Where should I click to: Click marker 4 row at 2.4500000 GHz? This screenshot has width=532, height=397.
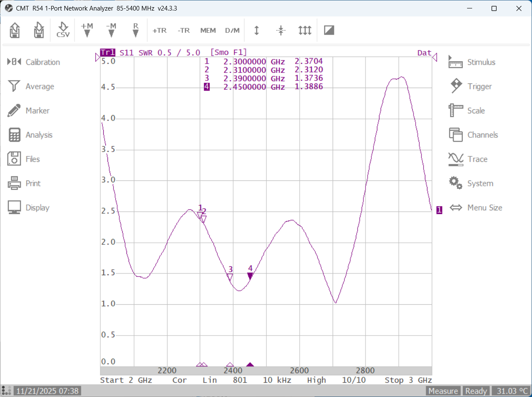pyautogui.click(x=263, y=87)
